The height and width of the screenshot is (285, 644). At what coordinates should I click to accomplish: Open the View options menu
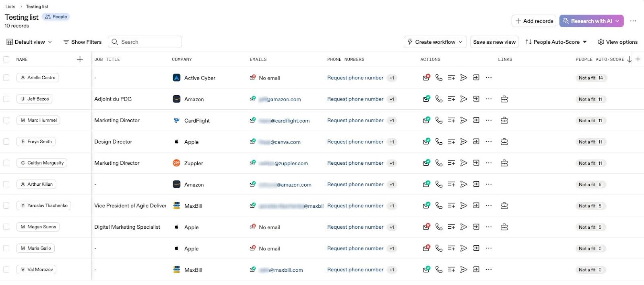[617, 42]
